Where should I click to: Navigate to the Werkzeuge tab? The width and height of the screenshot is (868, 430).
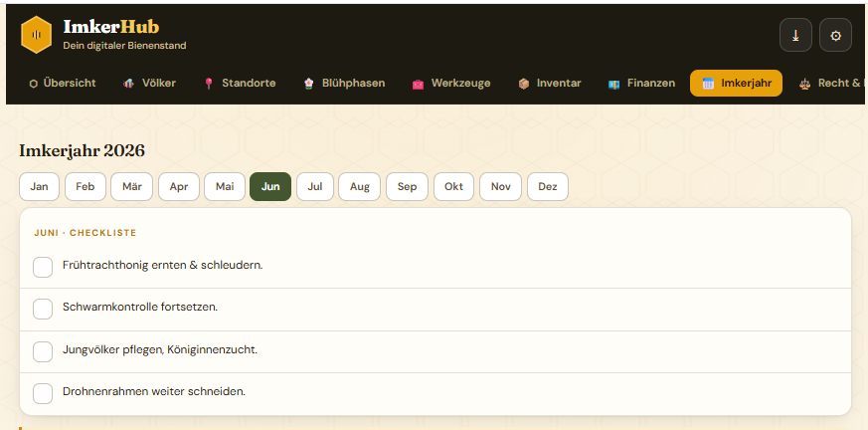pos(451,84)
